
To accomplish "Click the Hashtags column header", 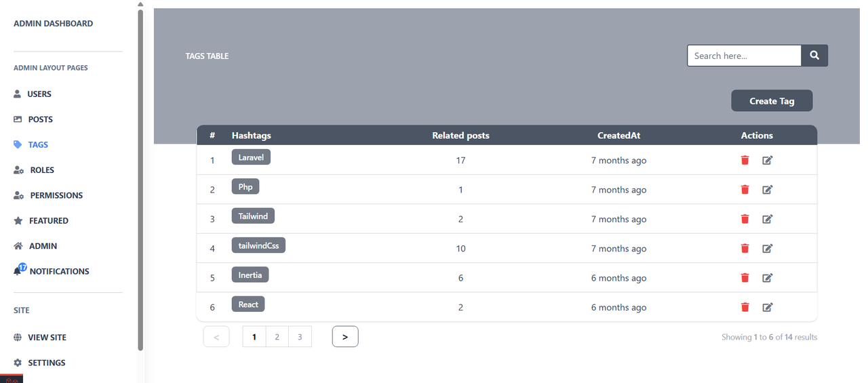I will click(251, 136).
